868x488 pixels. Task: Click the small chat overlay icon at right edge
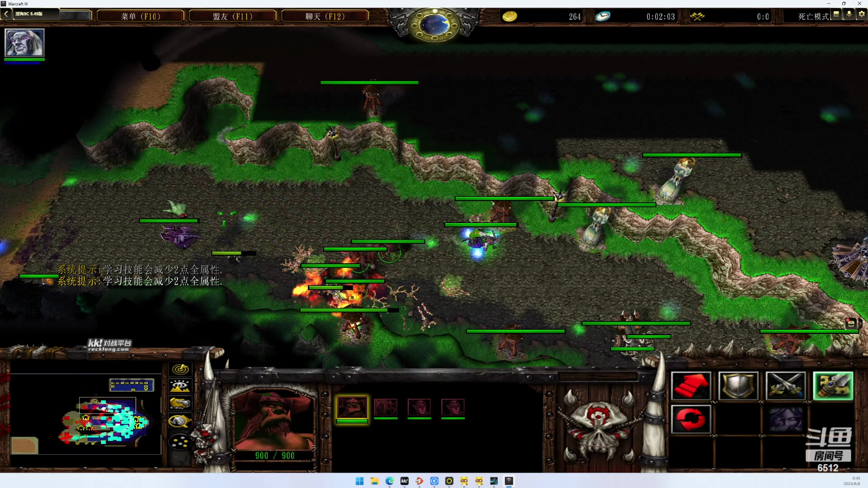click(x=851, y=323)
